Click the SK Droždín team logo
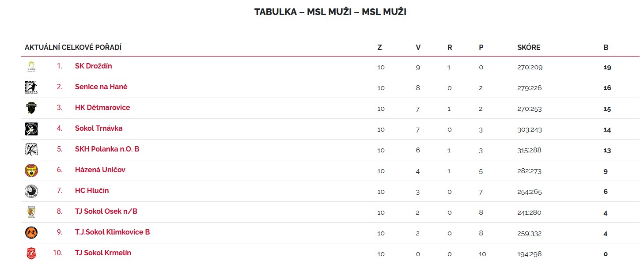This screenshot has width=644, height=265. point(31,67)
